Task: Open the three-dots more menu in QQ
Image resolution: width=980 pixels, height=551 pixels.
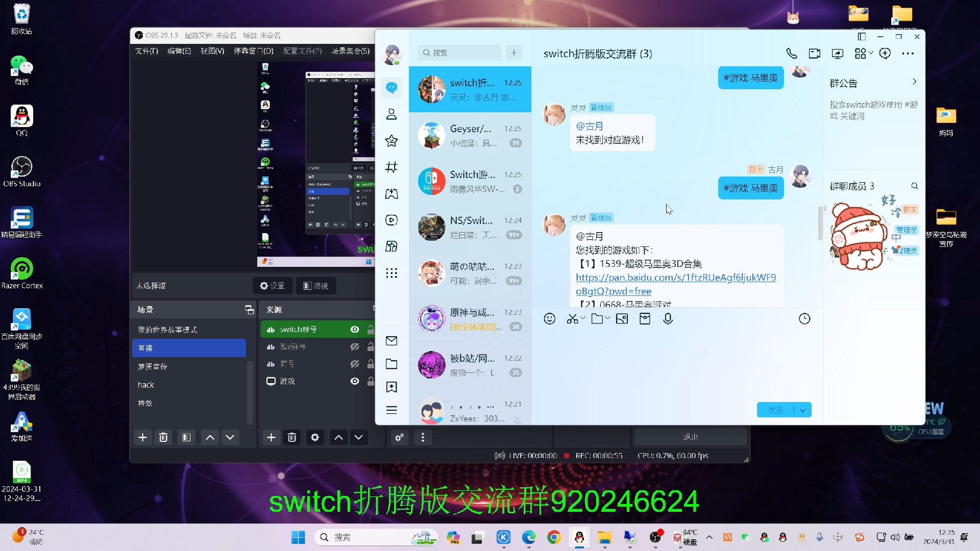Action: [908, 54]
